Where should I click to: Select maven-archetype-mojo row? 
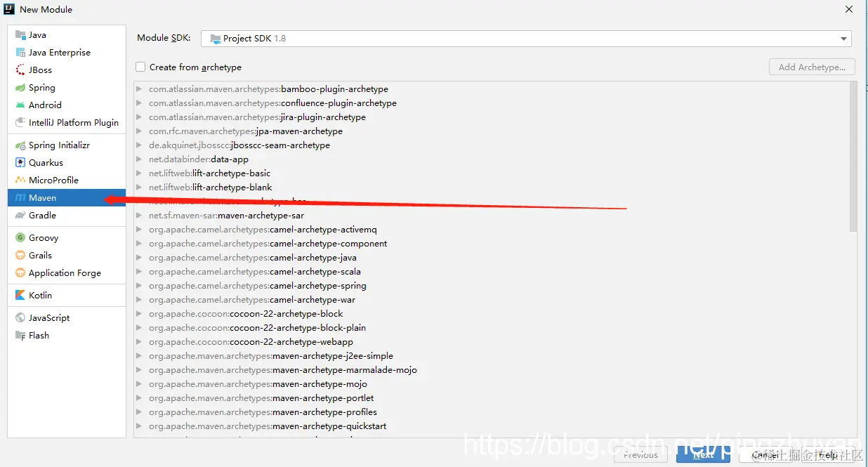492,384
